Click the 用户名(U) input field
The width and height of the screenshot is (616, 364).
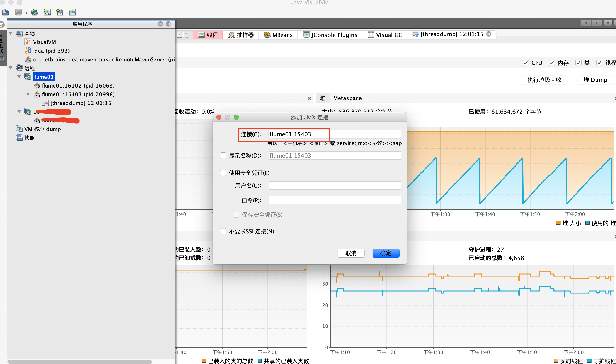point(335,185)
